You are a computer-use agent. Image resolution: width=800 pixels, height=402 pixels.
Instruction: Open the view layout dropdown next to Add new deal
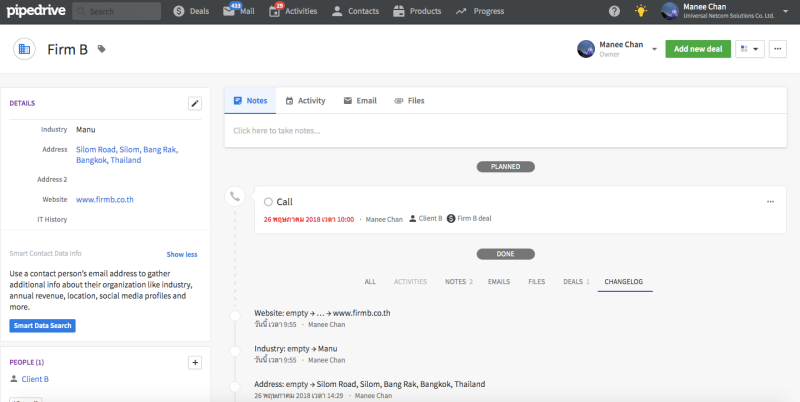[x=748, y=49]
